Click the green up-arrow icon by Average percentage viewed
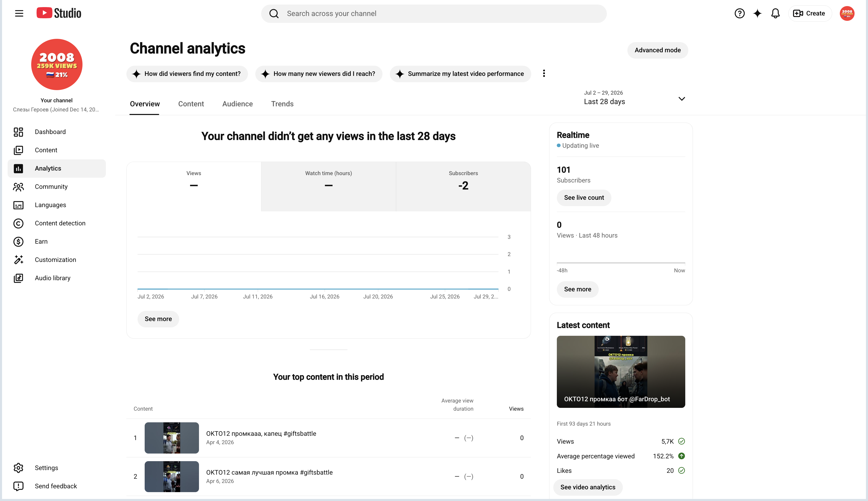Screen dimensions: 868x501 click(x=681, y=456)
